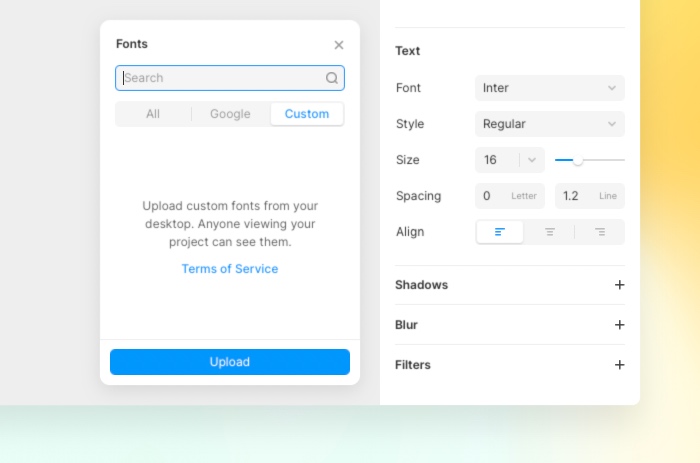Click the letter spacing input field
700x463 pixels.
(x=509, y=196)
